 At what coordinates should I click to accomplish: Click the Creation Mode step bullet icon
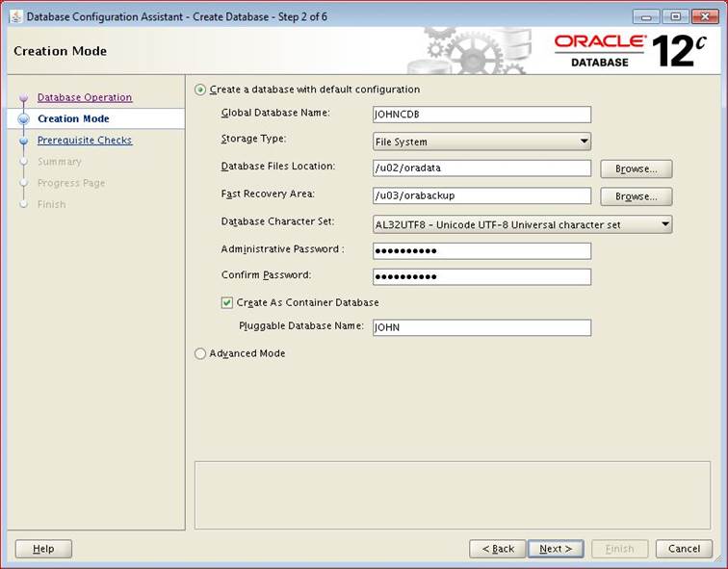click(24, 118)
